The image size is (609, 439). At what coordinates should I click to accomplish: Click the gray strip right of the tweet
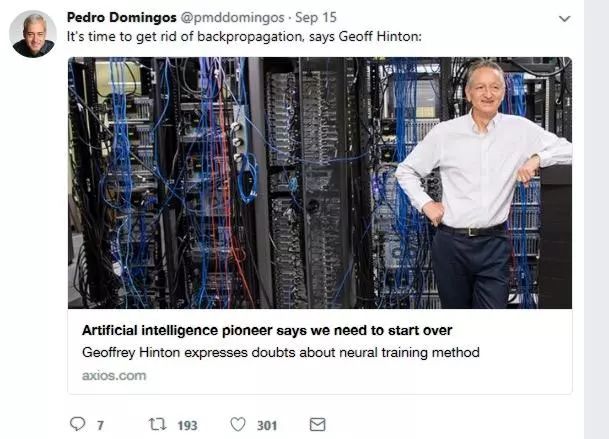point(596,220)
